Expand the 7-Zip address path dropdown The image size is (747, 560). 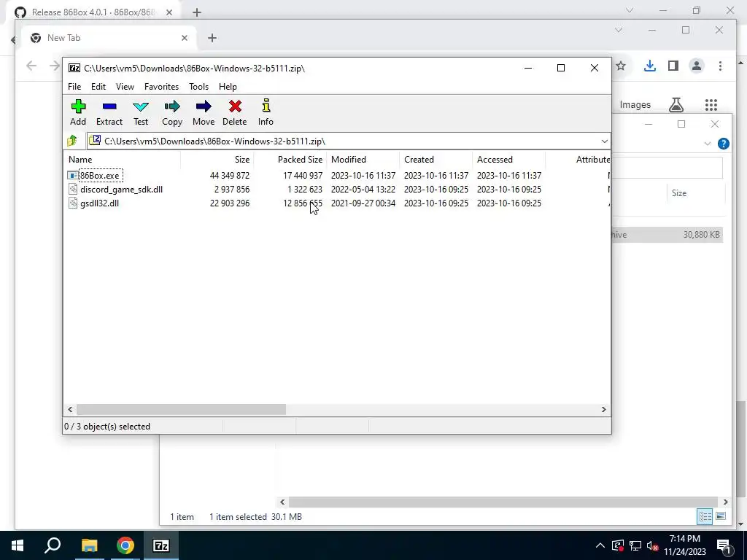(604, 141)
